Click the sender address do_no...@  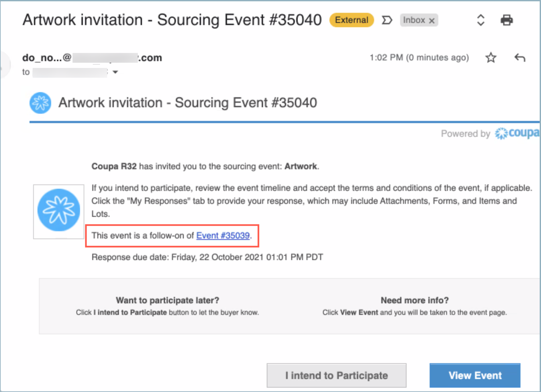coord(92,57)
